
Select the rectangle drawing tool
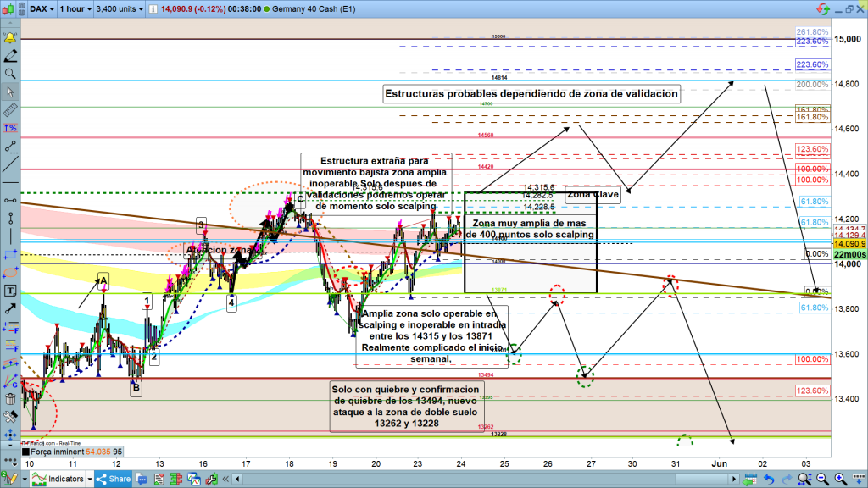pos(10,254)
